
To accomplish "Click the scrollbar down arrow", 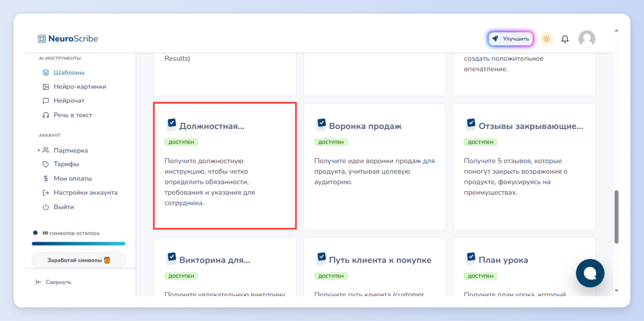I will point(616,290).
